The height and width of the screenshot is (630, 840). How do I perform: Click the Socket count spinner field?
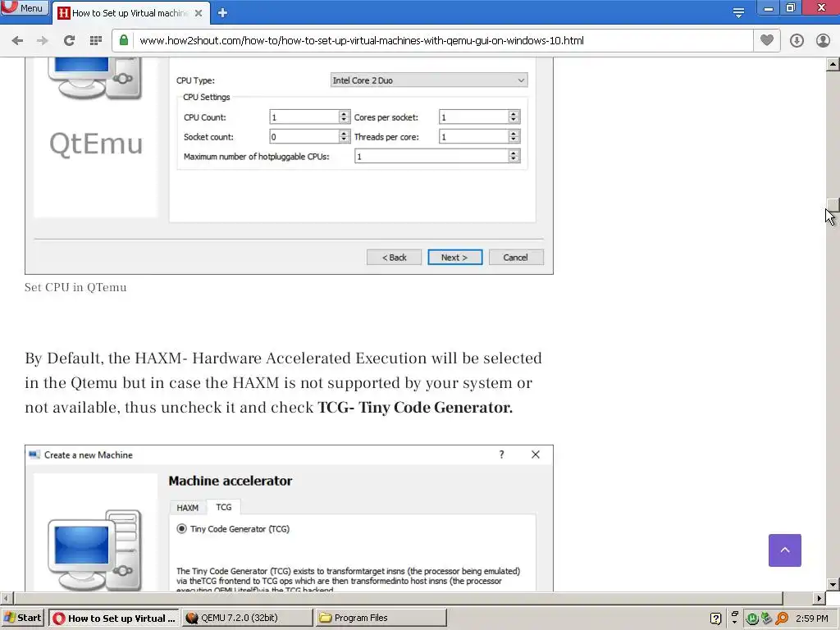click(309, 137)
